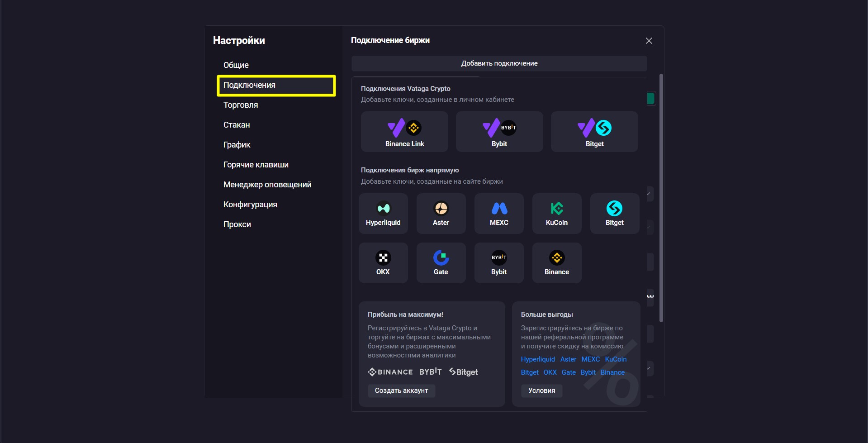Screen dimensions: 868x443
Task: Select the Binance Link card under Vataga Crypto connections
Action: (404, 132)
